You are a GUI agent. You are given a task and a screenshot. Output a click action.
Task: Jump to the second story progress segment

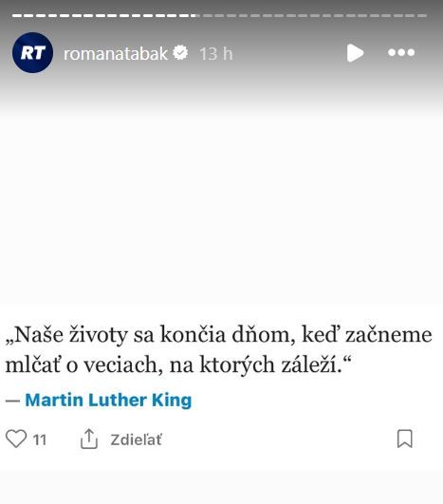click(28, 15)
